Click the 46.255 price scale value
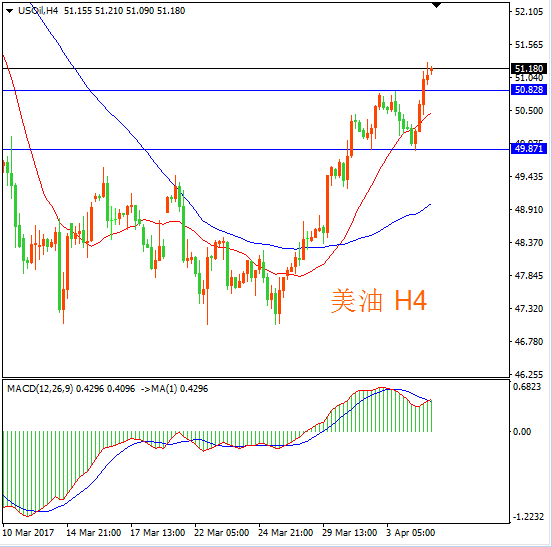This screenshot has width=552, height=547. (529, 374)
